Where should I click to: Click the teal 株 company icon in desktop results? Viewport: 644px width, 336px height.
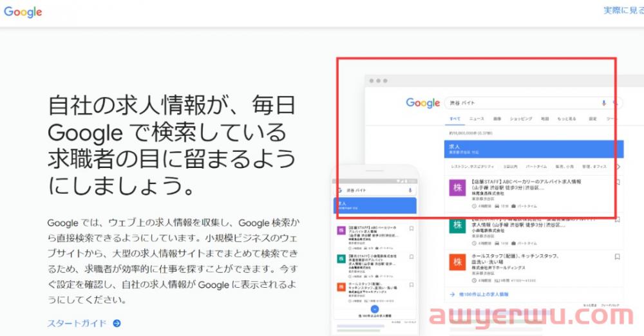click(x=457, y=225)
